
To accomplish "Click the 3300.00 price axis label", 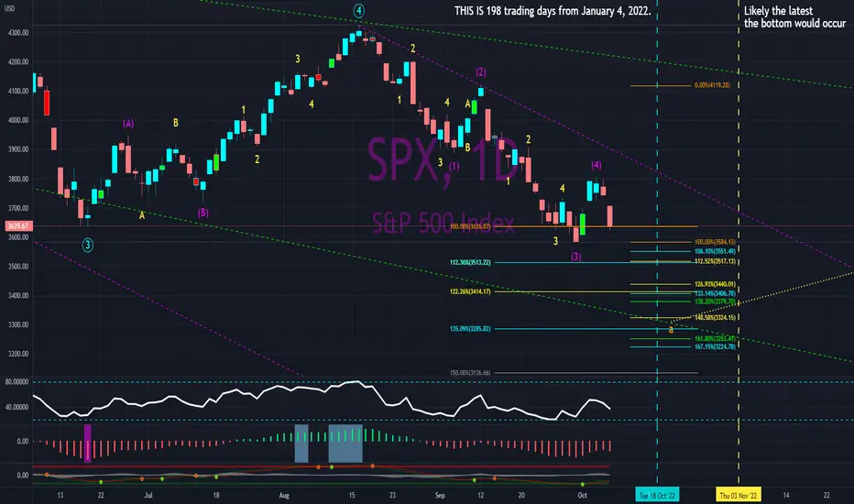I will tap(18, 324).
